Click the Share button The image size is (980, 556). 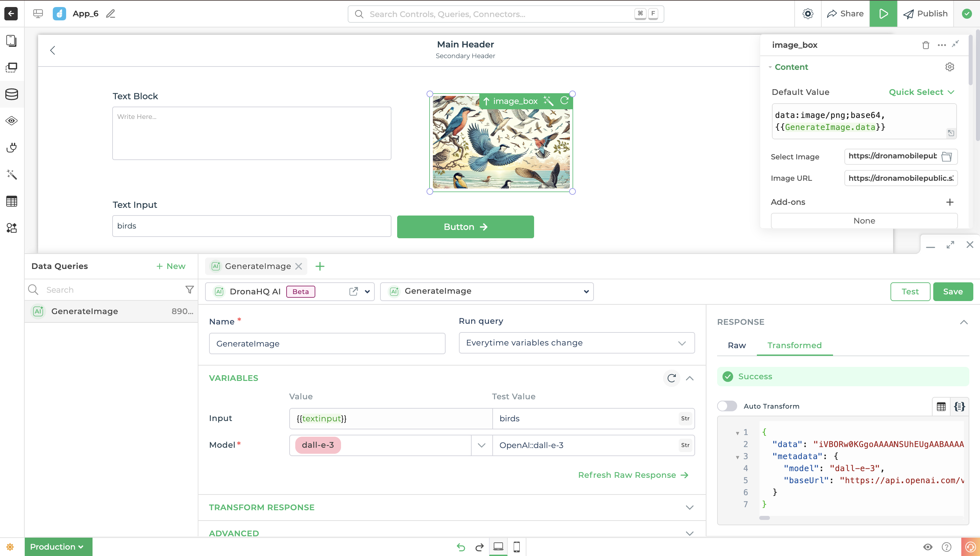coord(845,14)
